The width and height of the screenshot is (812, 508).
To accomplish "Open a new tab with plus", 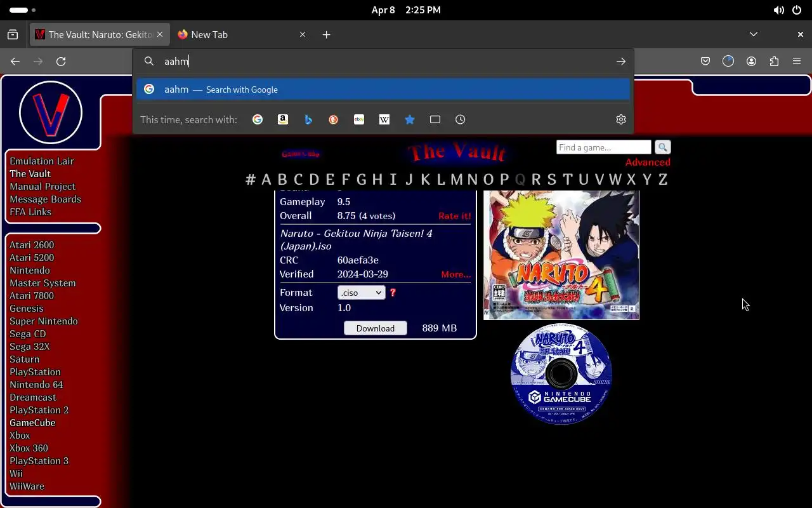I will [326, 34].
